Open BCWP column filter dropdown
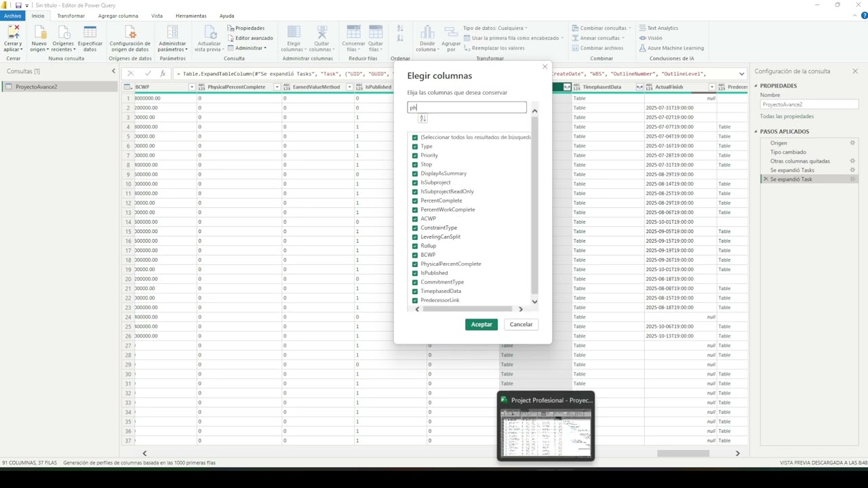This screenshot has height=488, width=868. (x=192, y=87)
